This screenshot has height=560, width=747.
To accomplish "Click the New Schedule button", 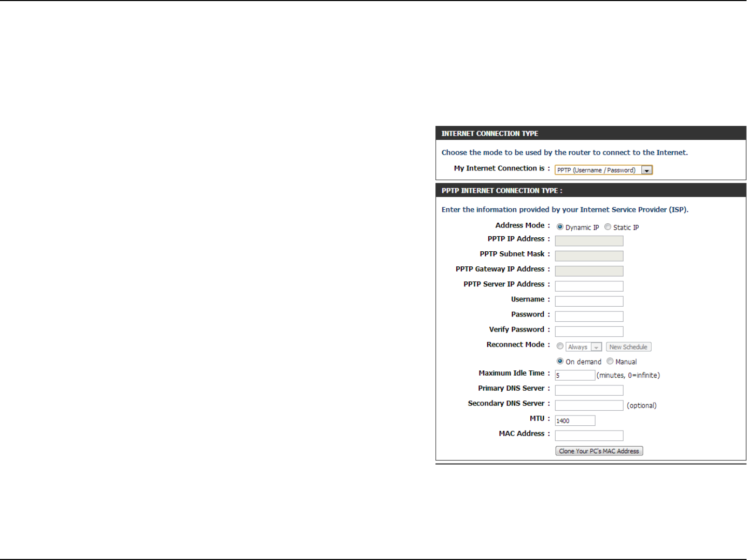I will pyautogui.click(x=628, y=347).
